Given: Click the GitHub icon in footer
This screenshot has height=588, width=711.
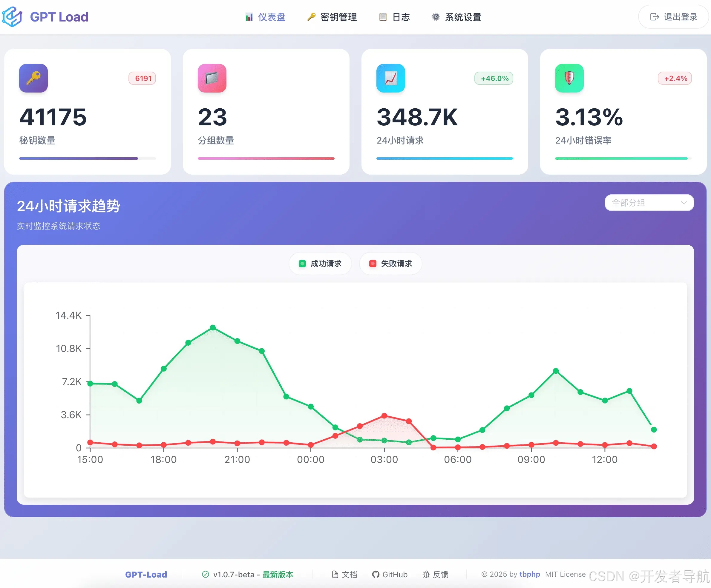Looking at the screenshot, I should click(376, 574).
